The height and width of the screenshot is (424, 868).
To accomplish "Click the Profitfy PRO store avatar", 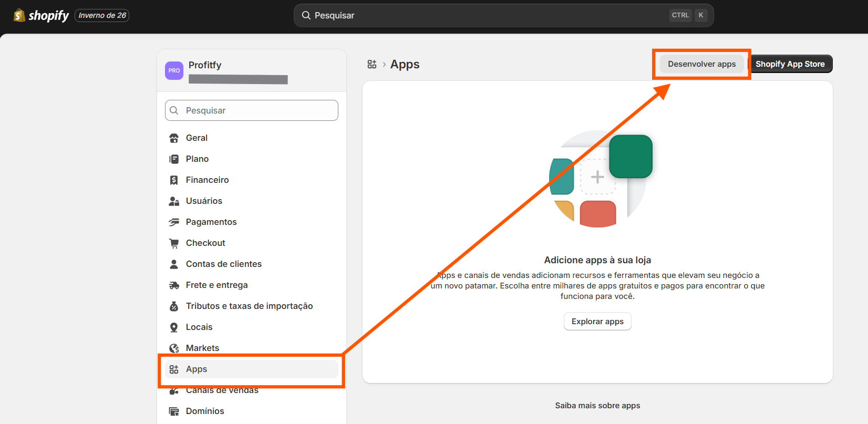I will point(174,70).
